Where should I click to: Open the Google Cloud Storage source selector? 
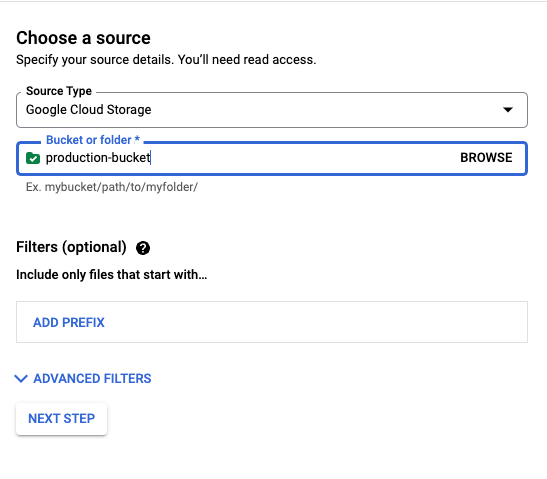tap(272, 110)
